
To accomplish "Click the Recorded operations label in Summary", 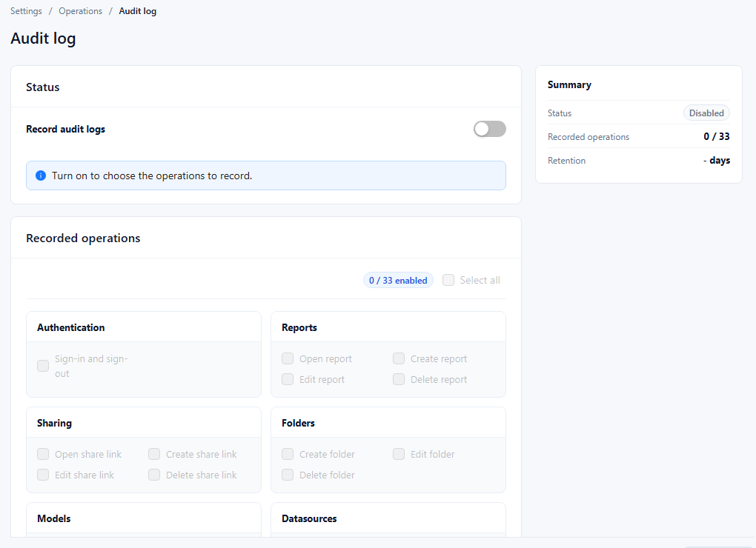I will [x=588, y=137].
